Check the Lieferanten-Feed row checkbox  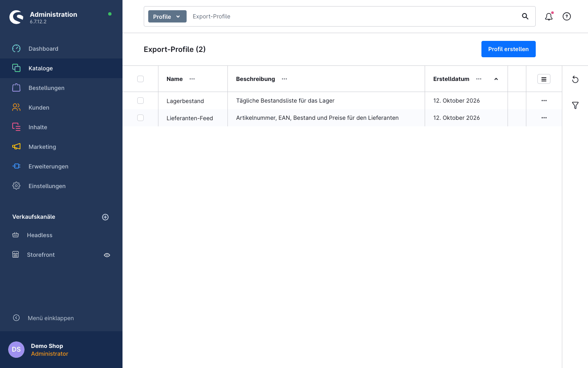point(140,118)
